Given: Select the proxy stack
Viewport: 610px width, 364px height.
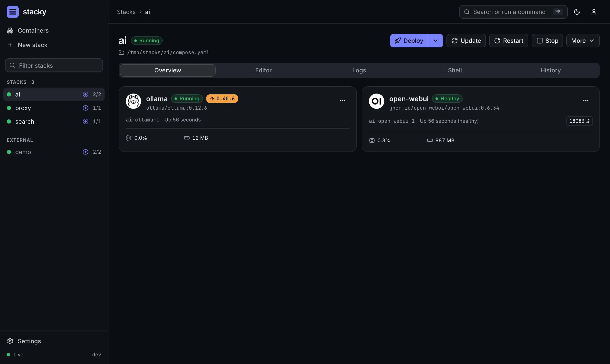Looking at the screenshot, I should click(x=54, y=108).
